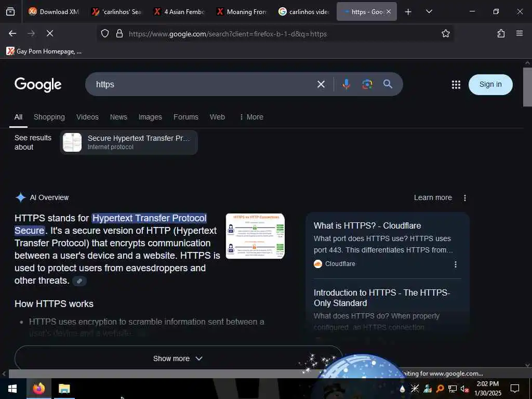
Task: Select the Shopping search filter
Action: coord(49,117)
